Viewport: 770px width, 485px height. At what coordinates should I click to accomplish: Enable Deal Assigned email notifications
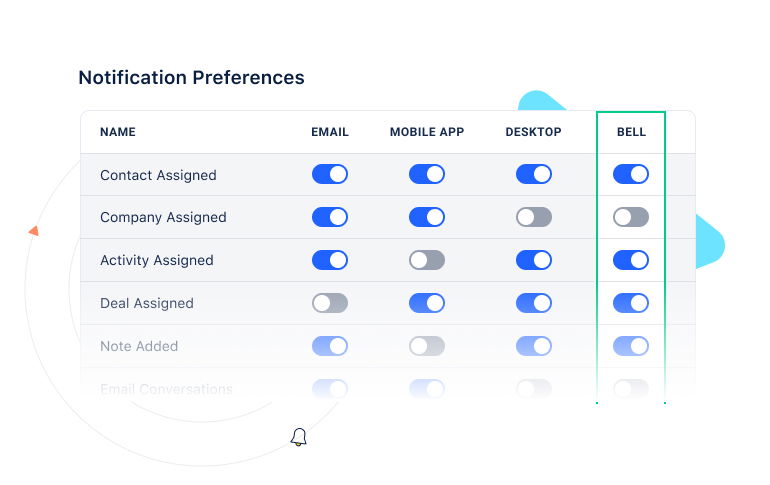pyautogui.click(x=329, y=303)
